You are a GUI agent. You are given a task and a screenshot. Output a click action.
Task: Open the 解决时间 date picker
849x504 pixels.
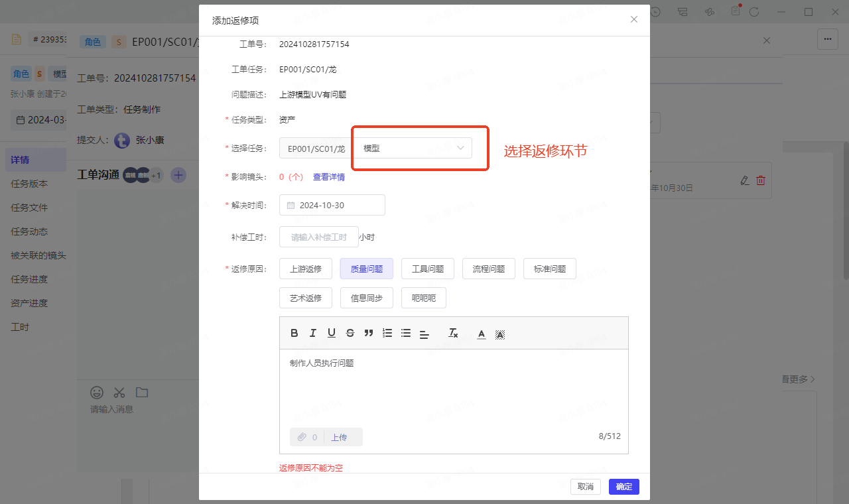[332, 205]
